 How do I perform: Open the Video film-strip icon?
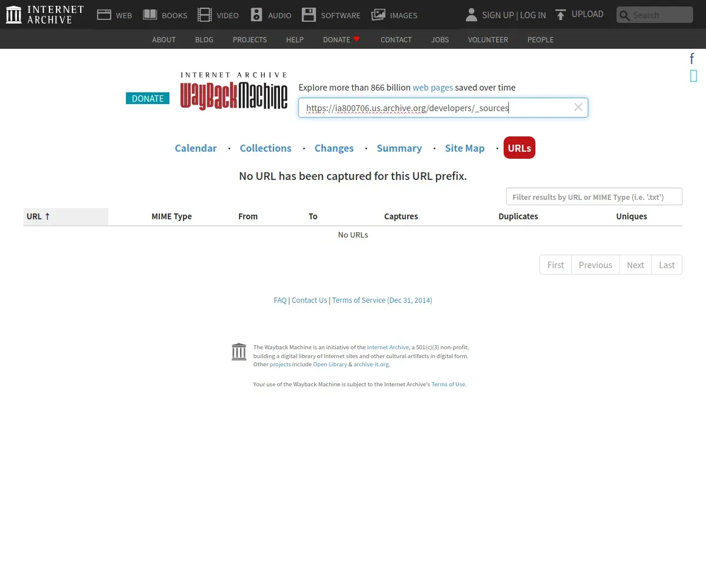205,15
